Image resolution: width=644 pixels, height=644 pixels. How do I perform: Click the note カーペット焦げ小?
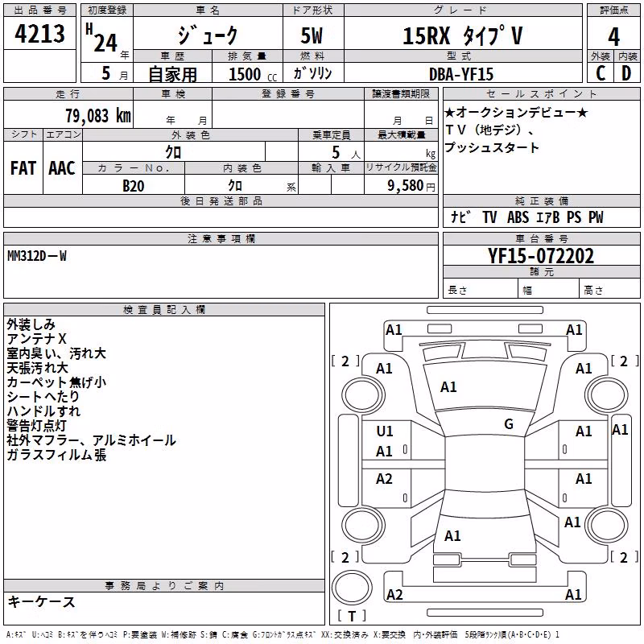pos(56,382)
